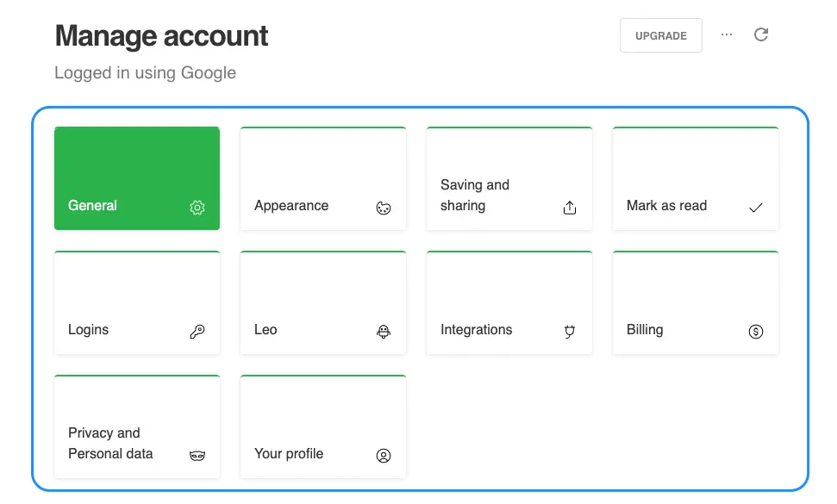
Task: Click the user circle icon on Your profile
Action: (x=384, y=456)
